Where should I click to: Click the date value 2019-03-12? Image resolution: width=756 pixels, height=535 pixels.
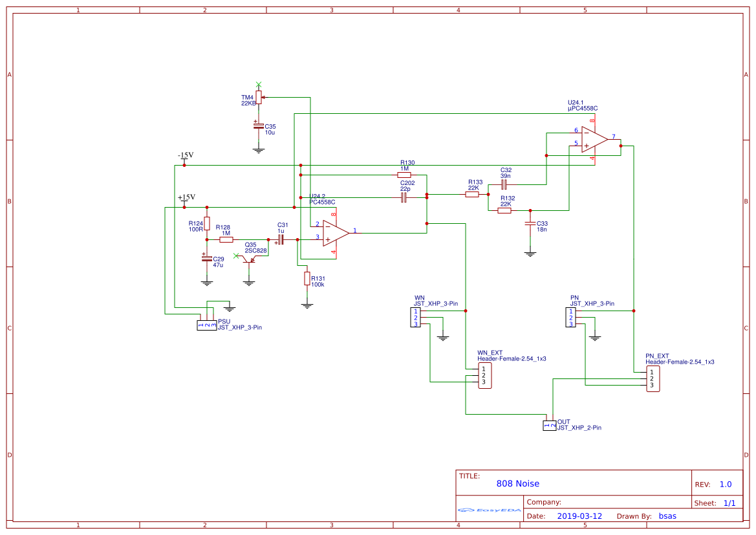(x=579, y=516)
